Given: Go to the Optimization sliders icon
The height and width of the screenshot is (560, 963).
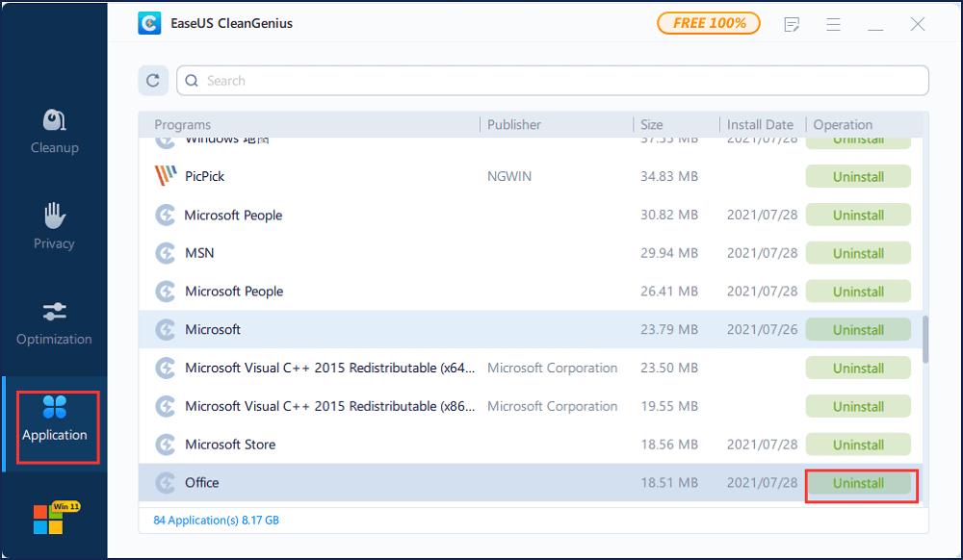Looking at the screenshot, I should (54, 321).
